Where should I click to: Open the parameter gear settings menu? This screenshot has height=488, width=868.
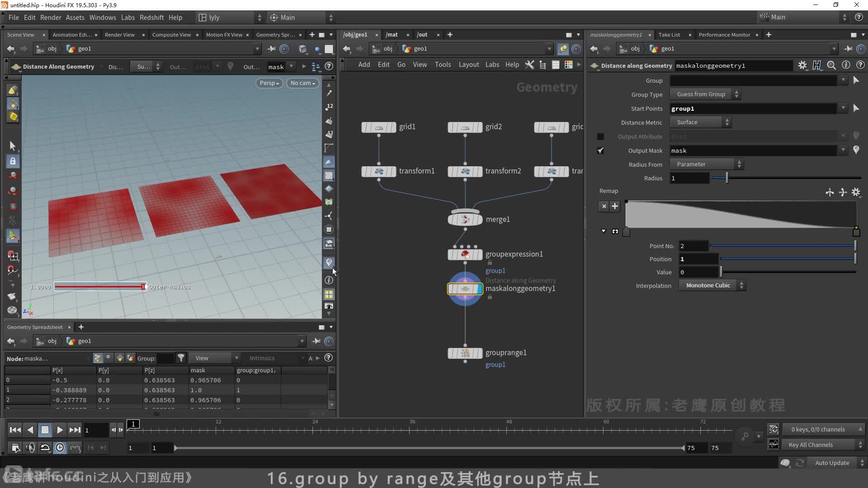(802, 66)
